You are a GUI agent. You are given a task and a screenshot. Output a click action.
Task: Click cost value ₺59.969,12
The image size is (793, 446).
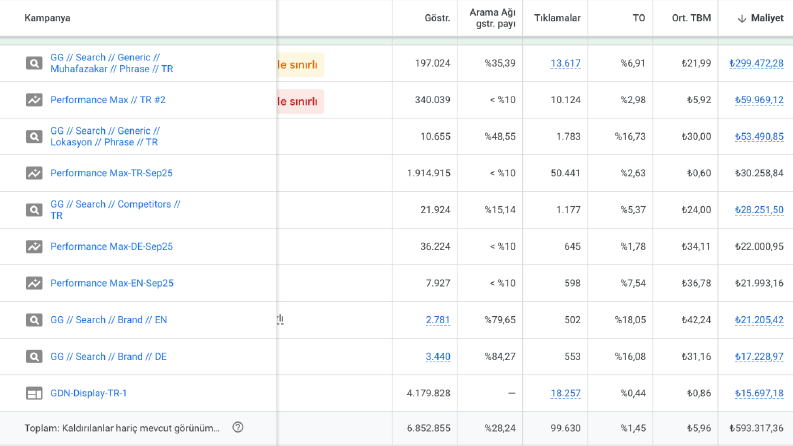(759, 100)
